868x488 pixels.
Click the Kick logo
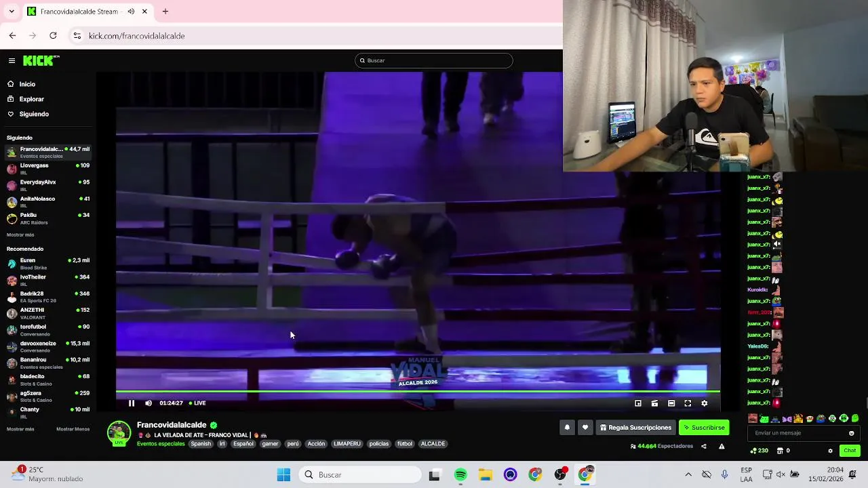[x=40, y=60]
